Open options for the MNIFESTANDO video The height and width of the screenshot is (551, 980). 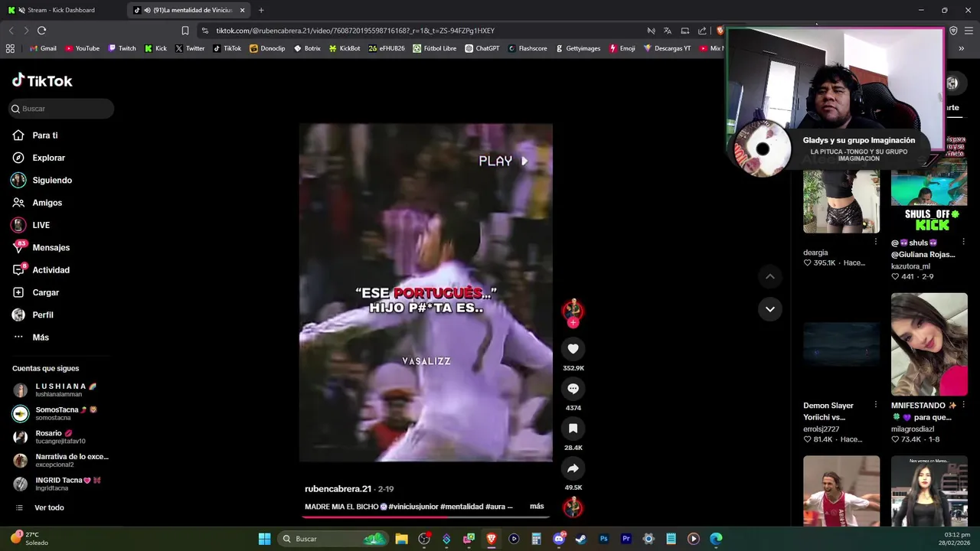[x=963, y=405]
